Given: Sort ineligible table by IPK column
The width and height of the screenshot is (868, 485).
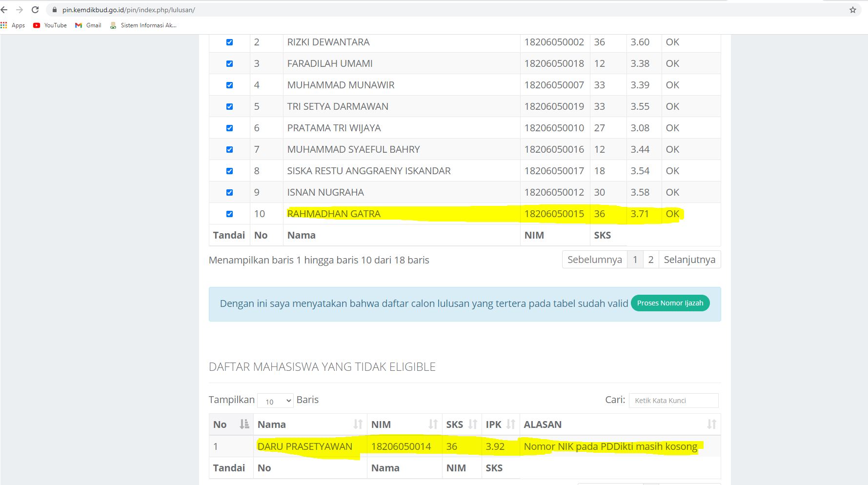Looking at the screenshot, I should (510, 424).
